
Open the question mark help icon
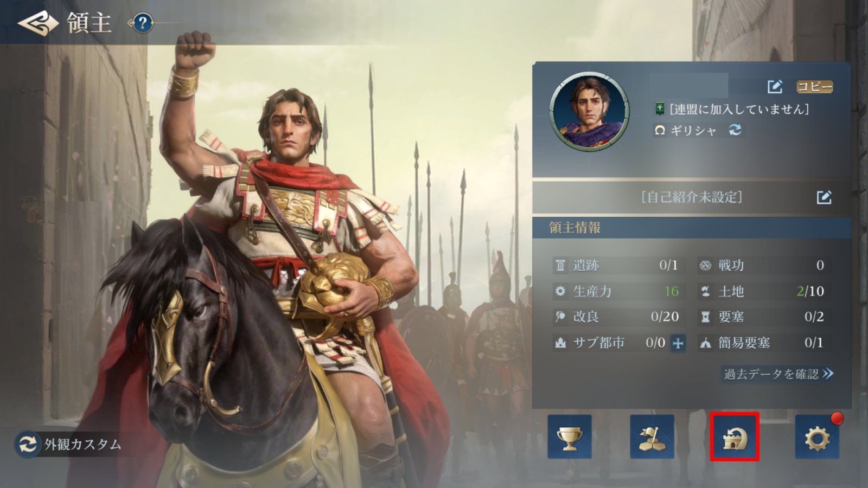(x=142, y=23)
